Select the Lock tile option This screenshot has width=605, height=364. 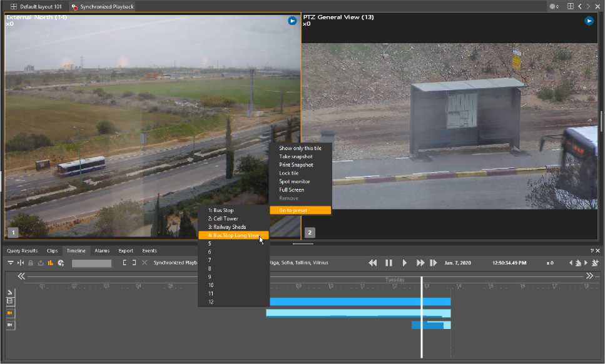click(288, 173)
